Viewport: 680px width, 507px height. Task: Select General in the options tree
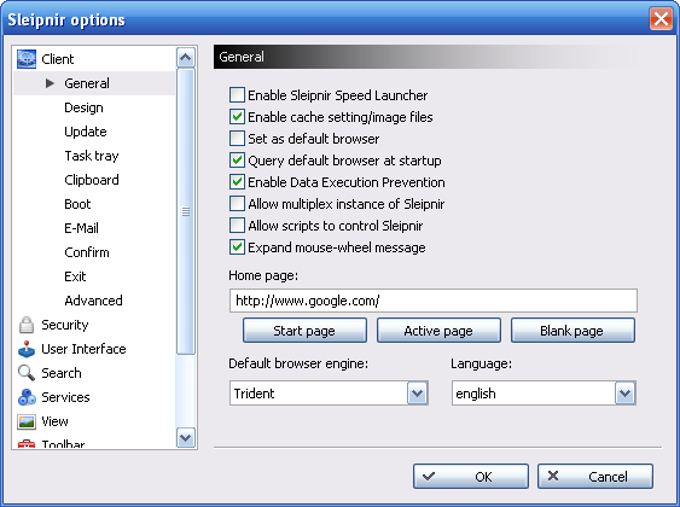pyautogui.click(x=87, y=83)
